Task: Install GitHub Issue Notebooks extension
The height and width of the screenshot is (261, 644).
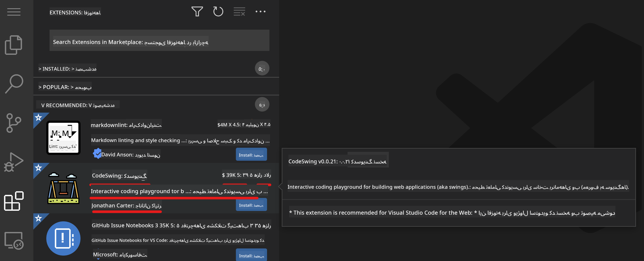Action: [251, 255]
